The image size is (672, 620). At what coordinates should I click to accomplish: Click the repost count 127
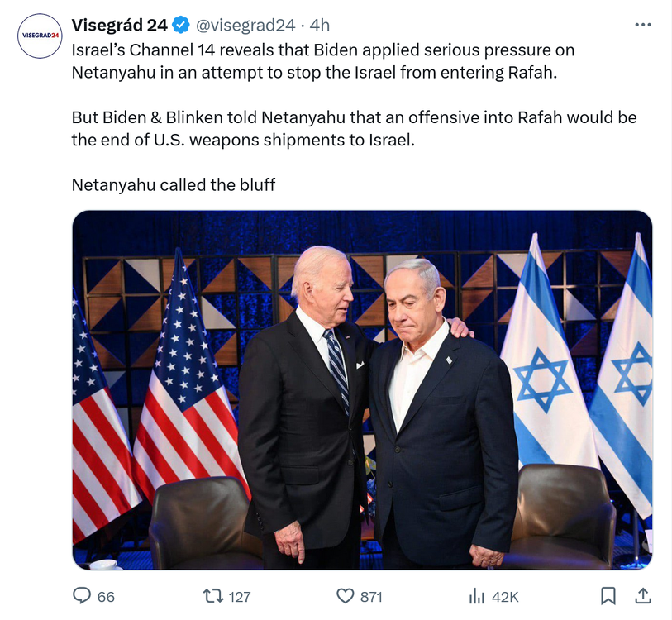(x=239, y=596)
